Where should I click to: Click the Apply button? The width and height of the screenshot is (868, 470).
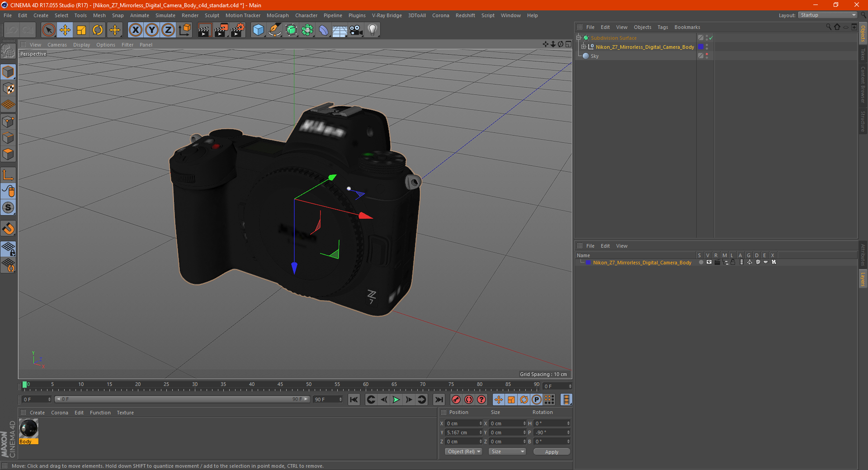tap(552, 451)
